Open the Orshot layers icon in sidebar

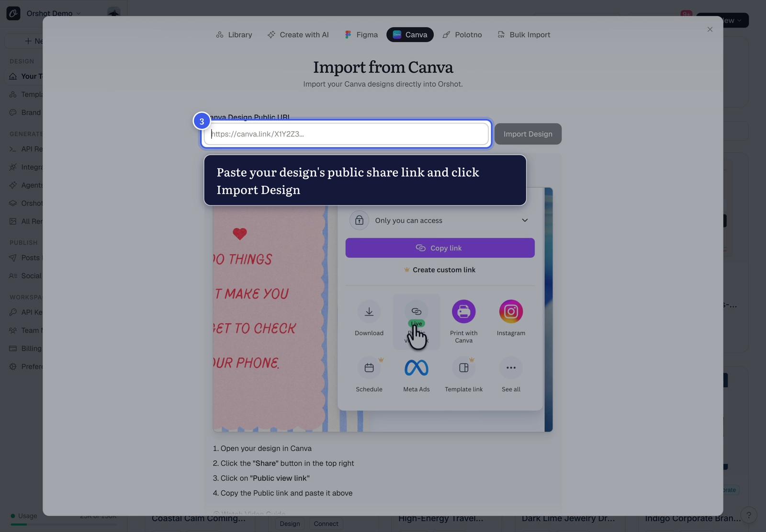pyautogui.click(x=13, y=204)
